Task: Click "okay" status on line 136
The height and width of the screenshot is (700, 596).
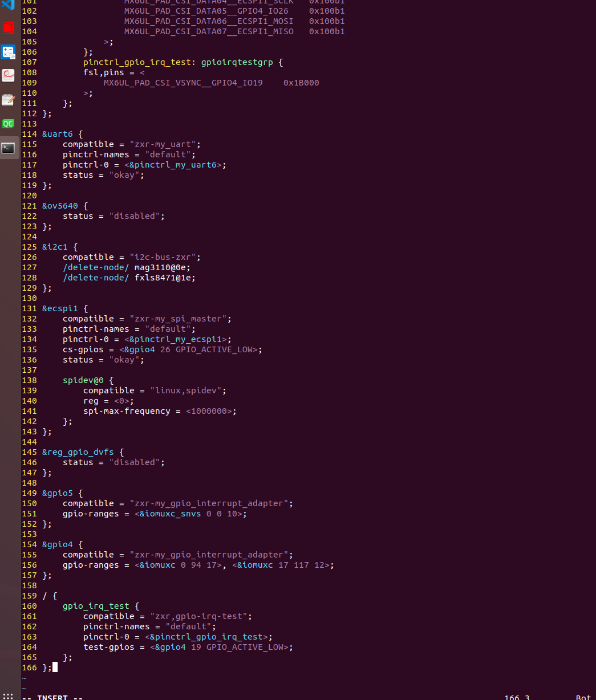Action: click(124, 360)
